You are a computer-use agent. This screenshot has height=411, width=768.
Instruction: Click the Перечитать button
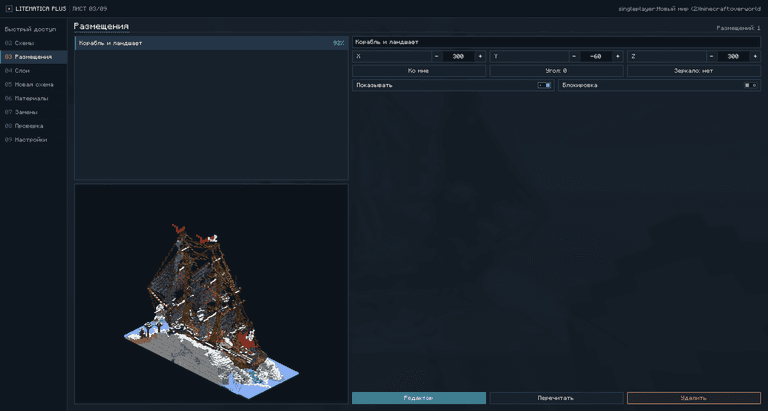[556, 398]
